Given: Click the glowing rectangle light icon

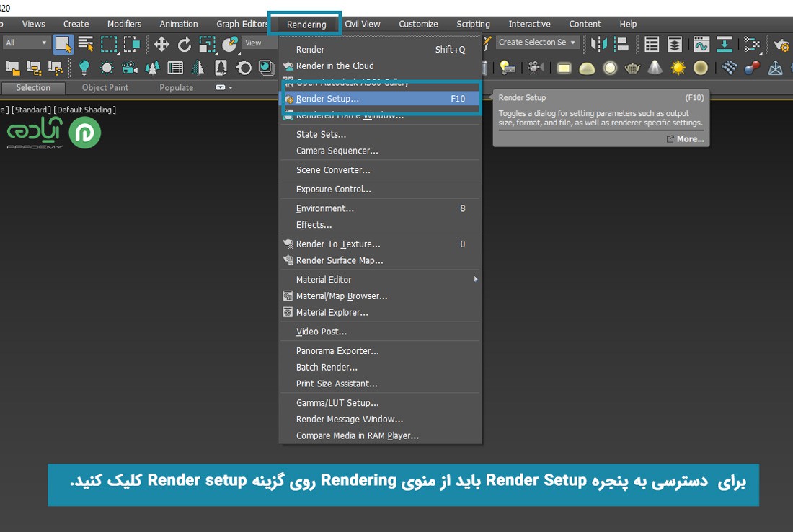Looking at the screenshot, I should (x=564, y=68).
